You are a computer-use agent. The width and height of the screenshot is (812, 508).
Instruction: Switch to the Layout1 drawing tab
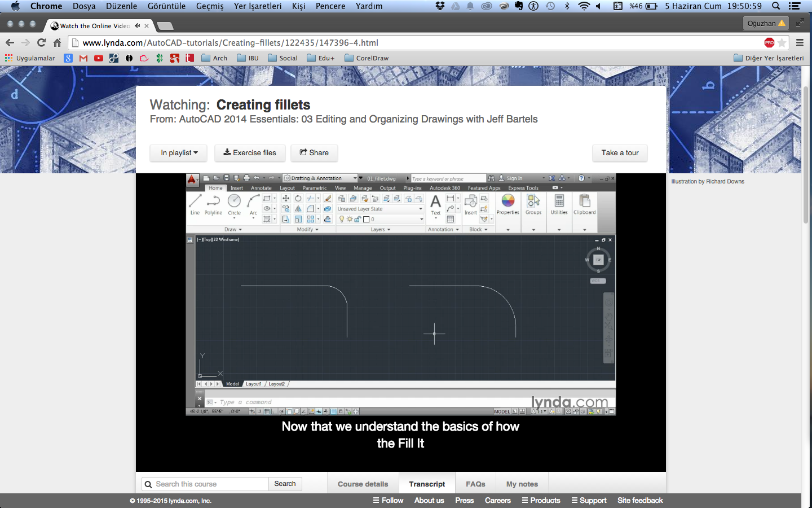[253, 384]
